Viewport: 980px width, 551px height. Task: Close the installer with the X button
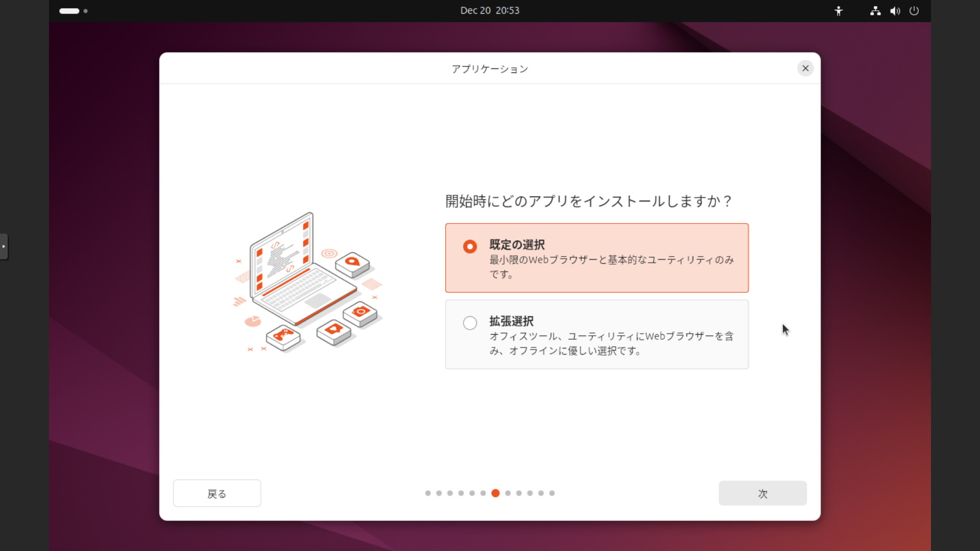(x=805, y=68)
